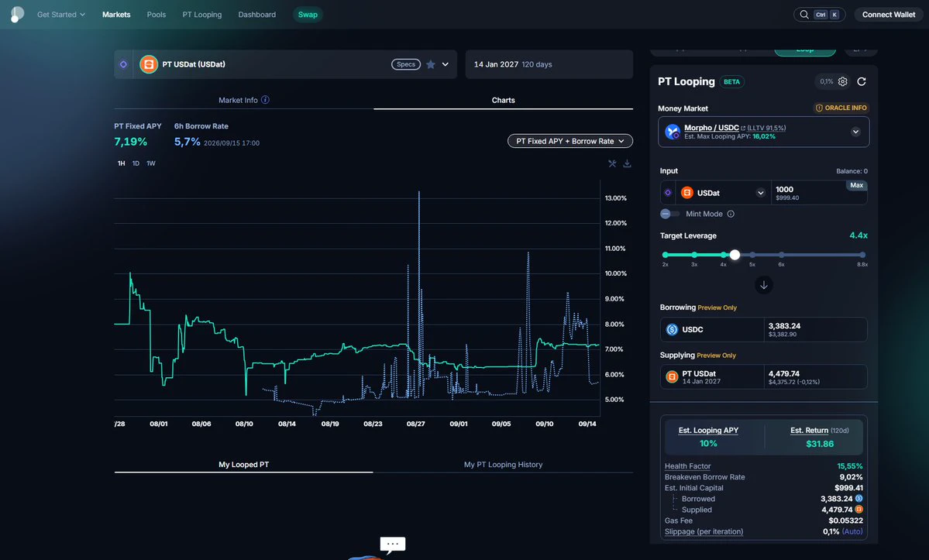This screenshot has width=929, height=560.
Task: Click Connect Wallet
Action: pyautogui.click(x=888, y=15)
